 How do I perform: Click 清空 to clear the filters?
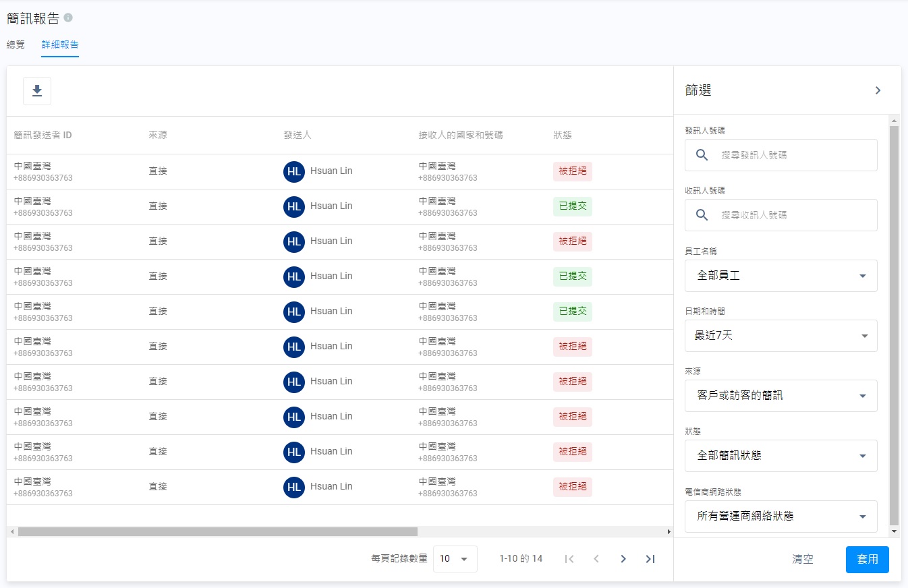(x=803, y=560)
